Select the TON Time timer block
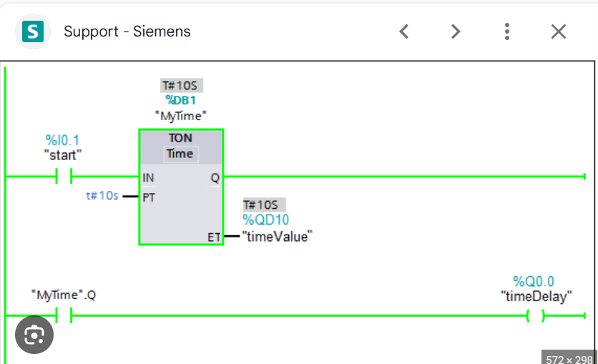This screenshot has height=364, width=598. (181, 187)
